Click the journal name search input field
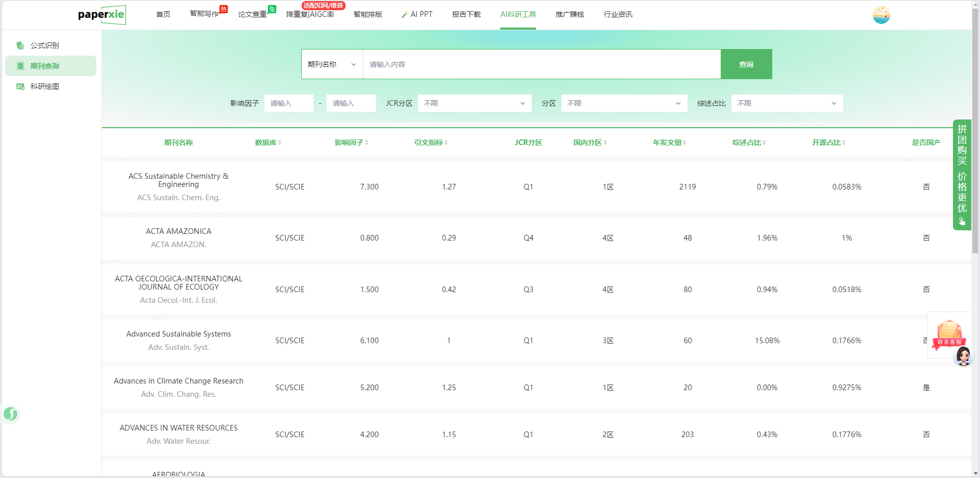 click(x=541, y=64)
